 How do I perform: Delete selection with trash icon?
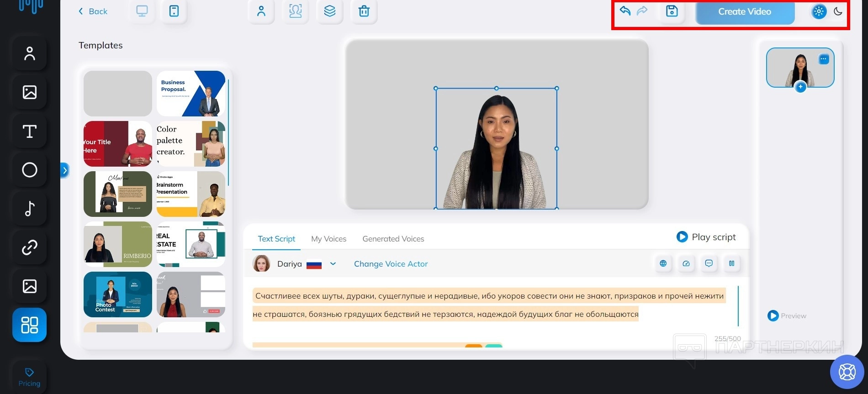click(x=364, y=11)
